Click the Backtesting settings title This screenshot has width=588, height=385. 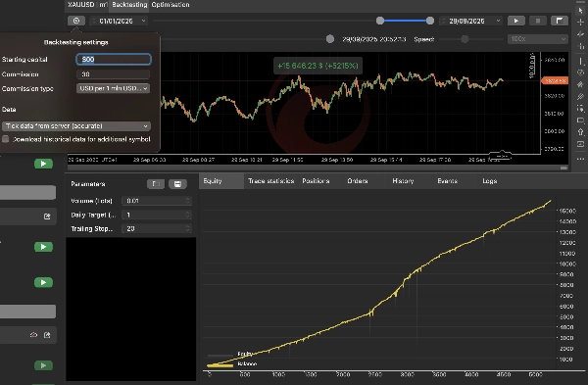(76, 42)
